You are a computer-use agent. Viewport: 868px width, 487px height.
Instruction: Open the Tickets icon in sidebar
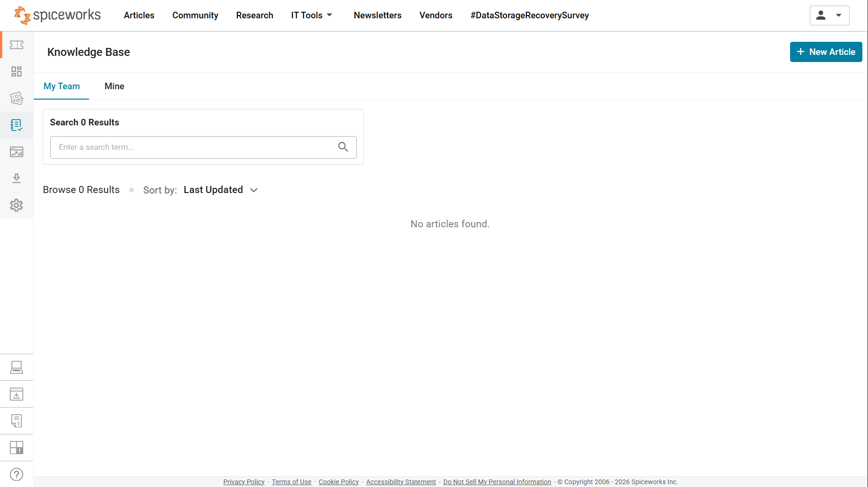[x=16, y=45]
